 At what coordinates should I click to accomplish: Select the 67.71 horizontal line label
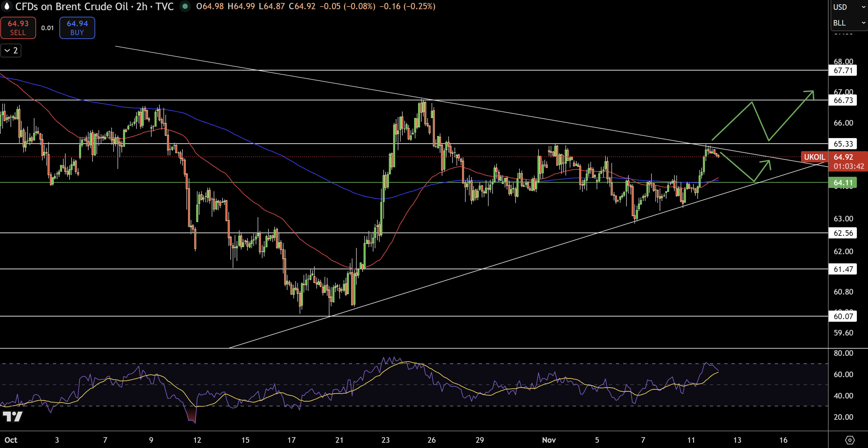click(x=842, y=71)
